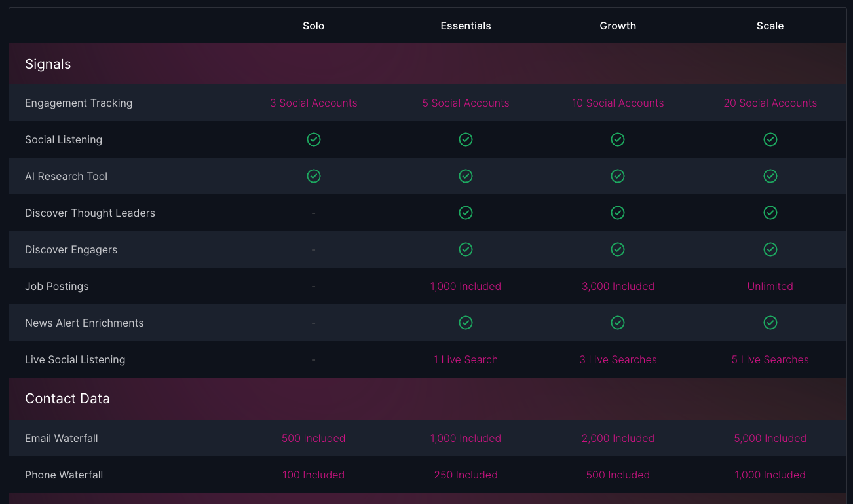This screenshot has width=853, height=504.
Task: Select the Engagement Tracking row label
Action: coord(79,103)
